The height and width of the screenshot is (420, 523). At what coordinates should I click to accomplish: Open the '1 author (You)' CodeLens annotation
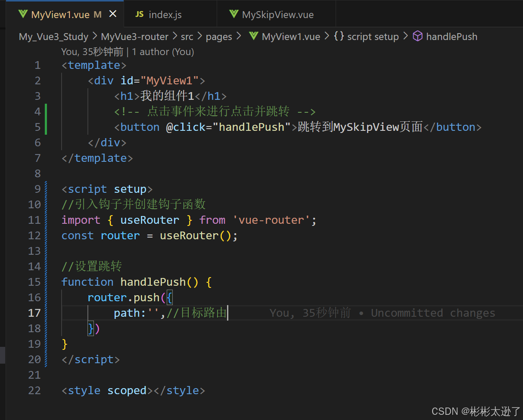[163, 52]
